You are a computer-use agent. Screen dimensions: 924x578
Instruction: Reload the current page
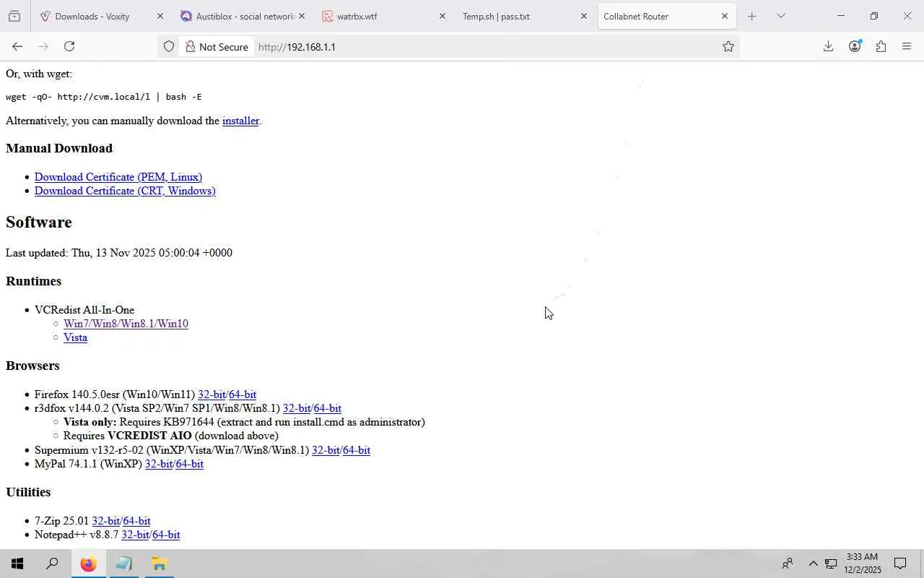[x=69, y=46]
